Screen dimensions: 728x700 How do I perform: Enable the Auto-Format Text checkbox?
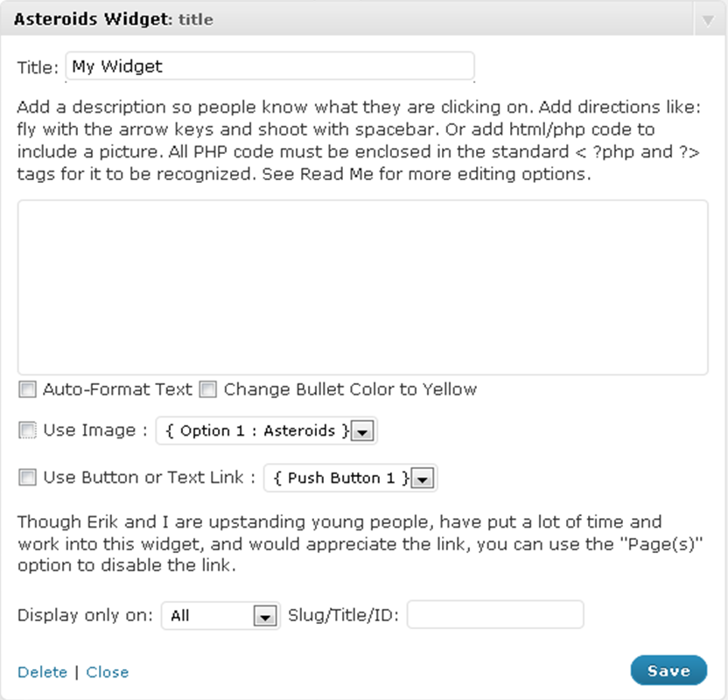(x=27, y=389)
